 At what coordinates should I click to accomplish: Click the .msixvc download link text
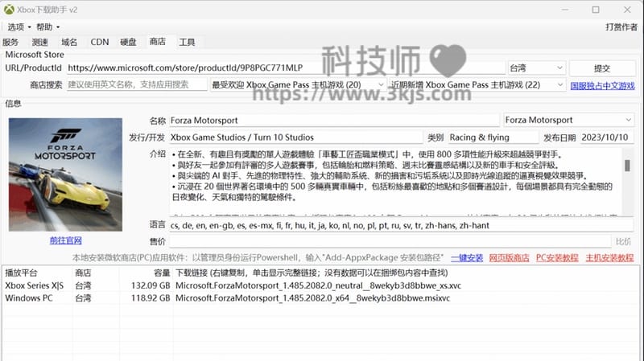pyautogui.click(x=312, y=298)
